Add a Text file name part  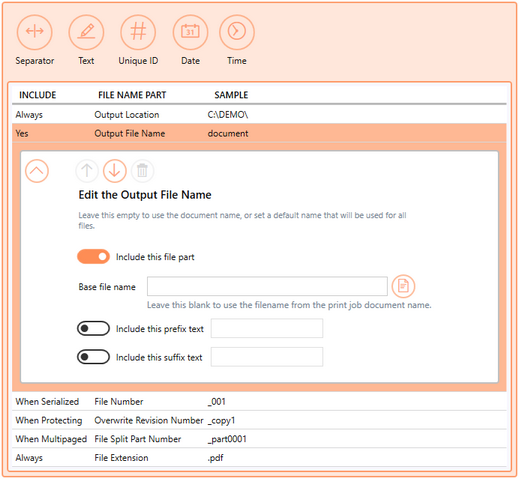click(x=86, y=32)
